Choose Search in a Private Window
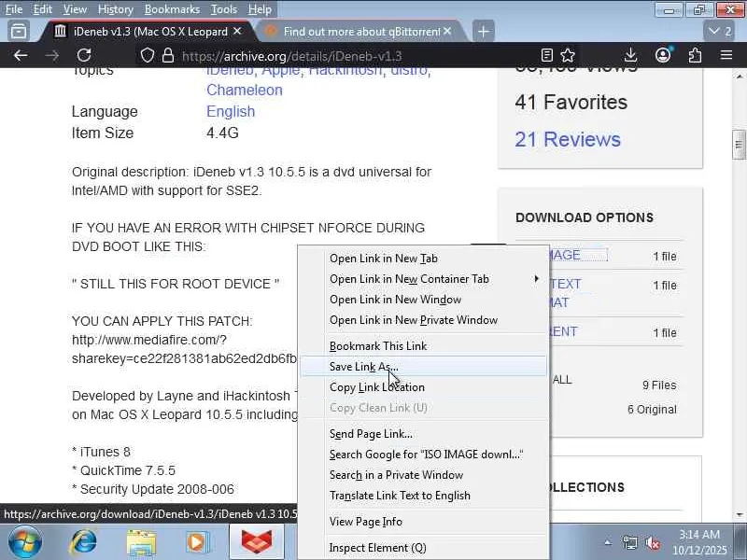The height and width of the screenshot is (560, 747). (x=424, y=475)
